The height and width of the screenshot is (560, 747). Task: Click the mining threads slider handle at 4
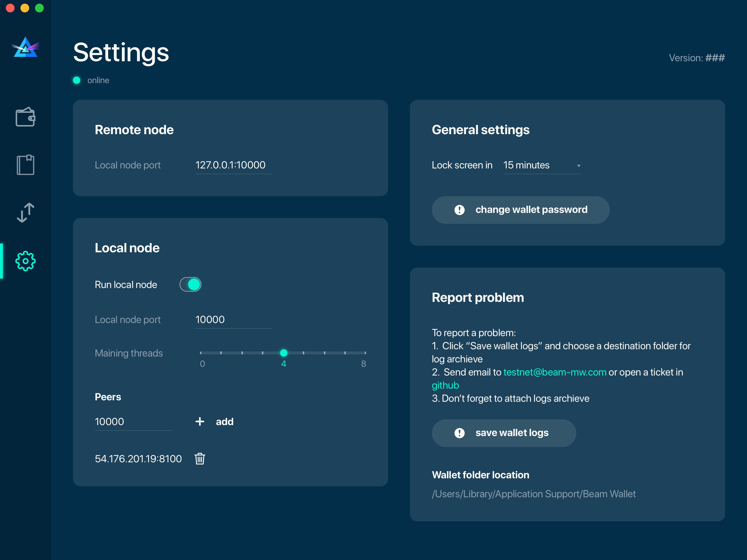tap(284, 353)
